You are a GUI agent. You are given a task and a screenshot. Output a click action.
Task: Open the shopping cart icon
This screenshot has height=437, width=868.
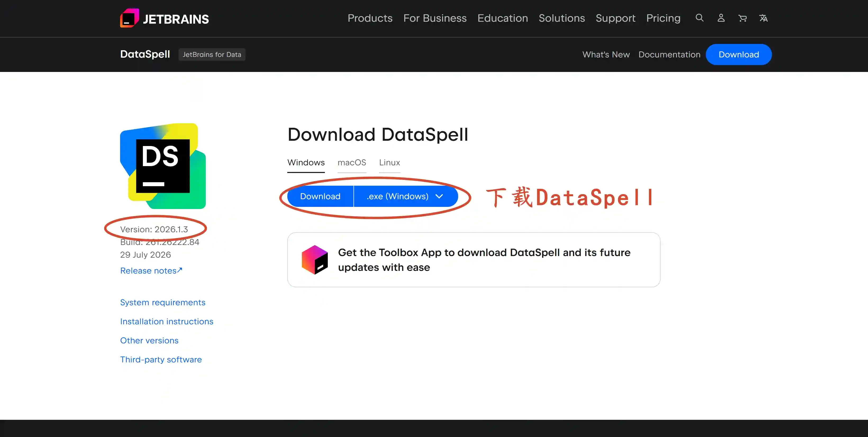pyautogui.click(x=742, y=18)
